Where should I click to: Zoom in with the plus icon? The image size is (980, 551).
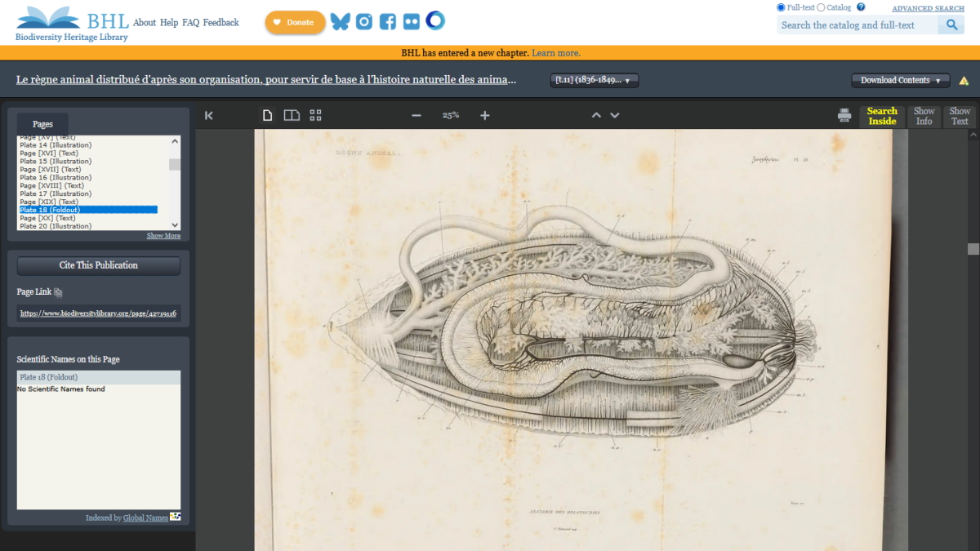(485, 116)
